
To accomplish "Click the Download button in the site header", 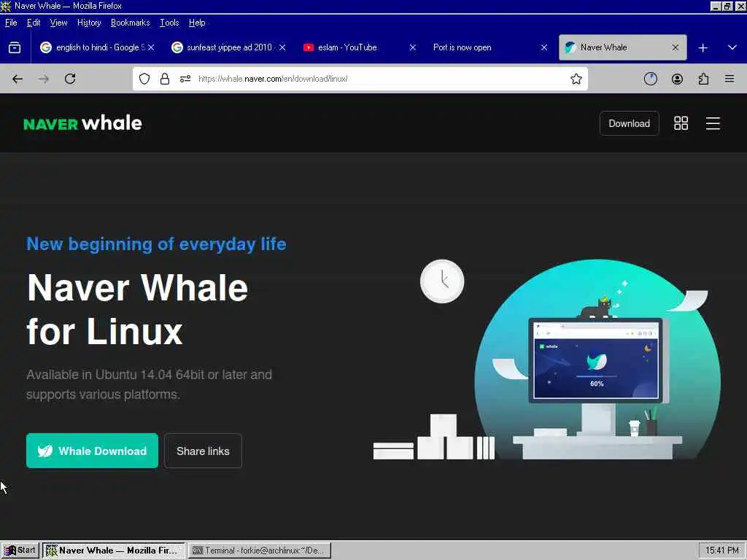I will 629,123.
